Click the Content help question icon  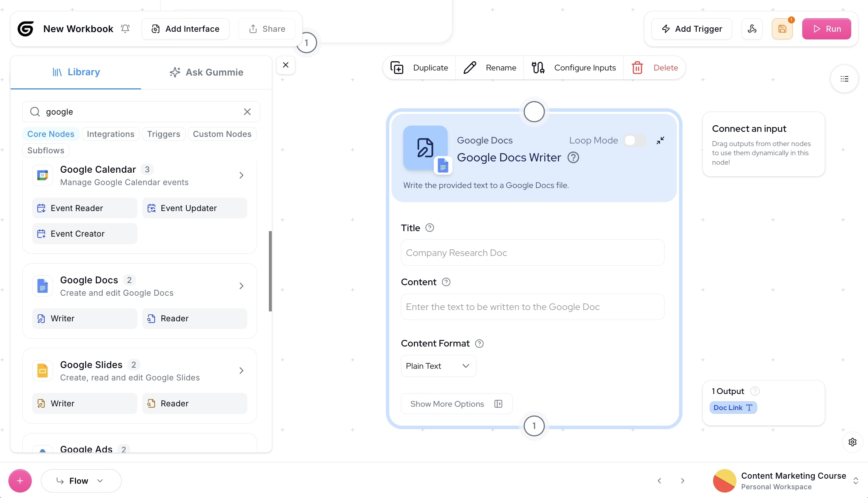446,282
